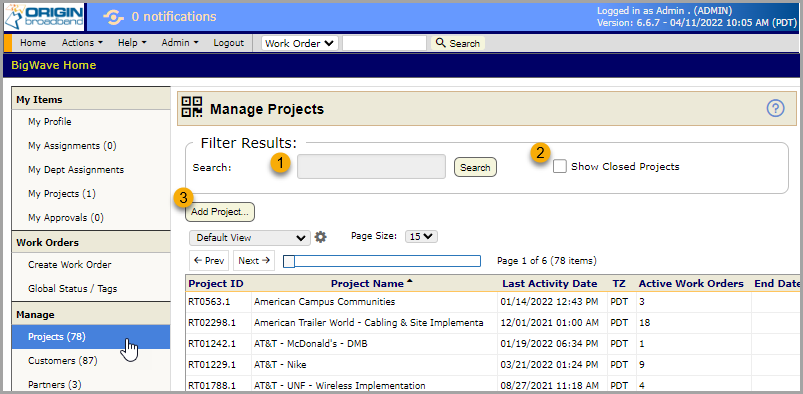803x394 pixels.
Task: Open project RT01229.1
Action: click(x=212, y=365)
